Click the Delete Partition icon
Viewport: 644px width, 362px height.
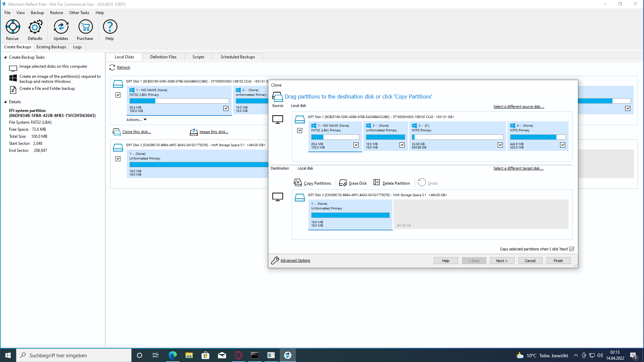coord(377,182)
